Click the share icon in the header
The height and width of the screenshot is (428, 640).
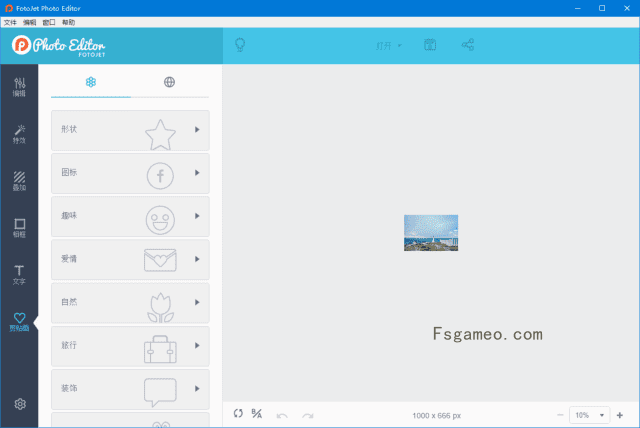click(468, 45)
